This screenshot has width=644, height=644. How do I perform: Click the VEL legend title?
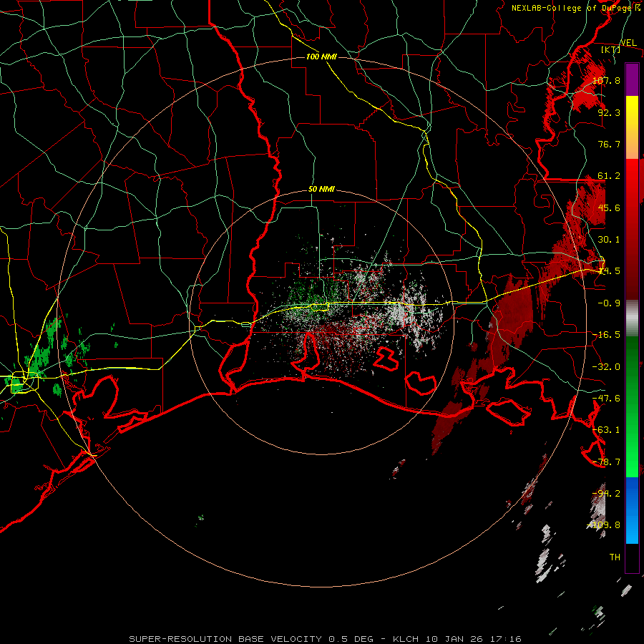pyautogui.click(x=628, y=43)
